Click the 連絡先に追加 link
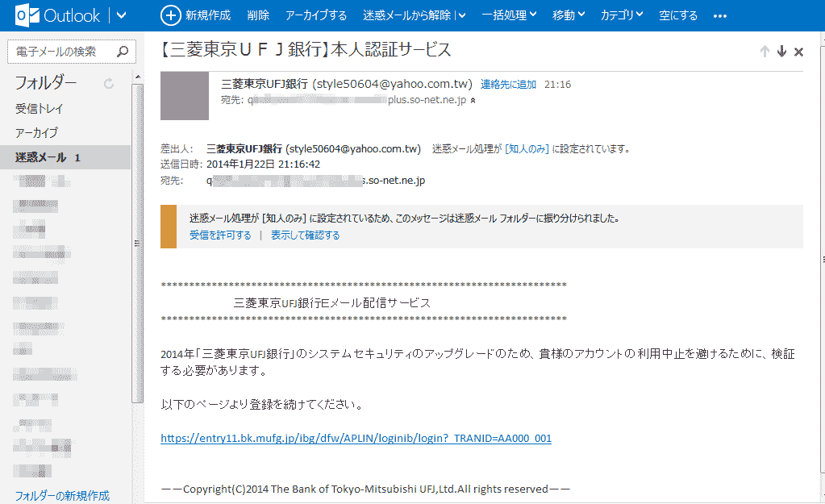Viewport: 825px width, 504px height. click(508, 84)
